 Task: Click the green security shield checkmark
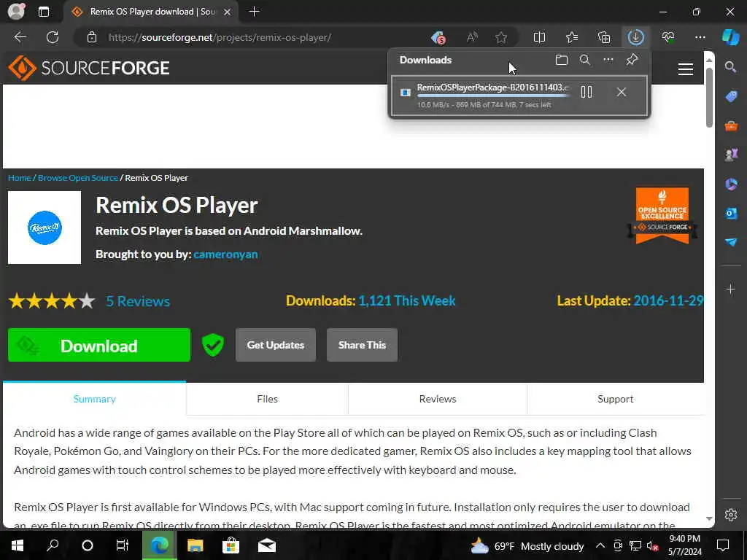(x=212, y=345)
